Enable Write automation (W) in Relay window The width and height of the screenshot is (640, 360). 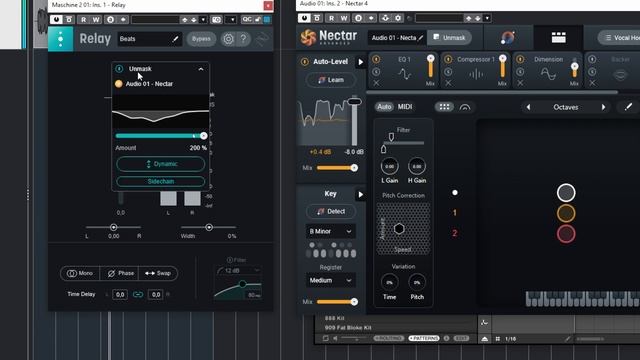pyautogui.click(x=96, y=19)
